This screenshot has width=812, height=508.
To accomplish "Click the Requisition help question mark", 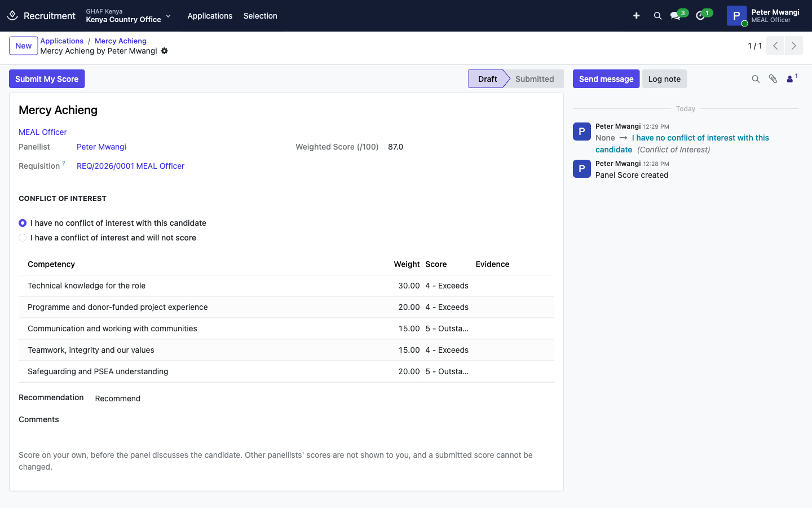I will [x=64, y=164].
